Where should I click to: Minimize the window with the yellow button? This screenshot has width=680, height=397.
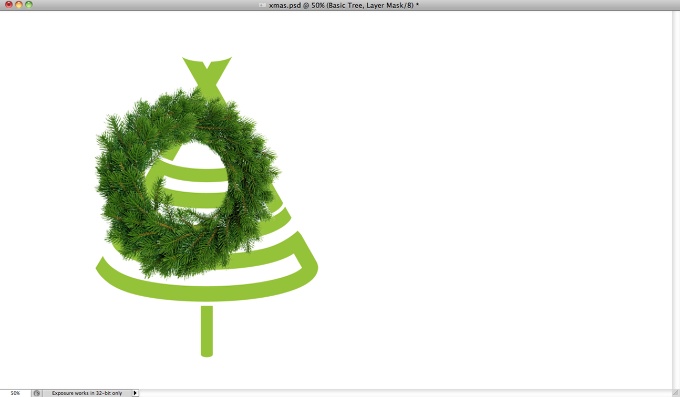[19, 4]
